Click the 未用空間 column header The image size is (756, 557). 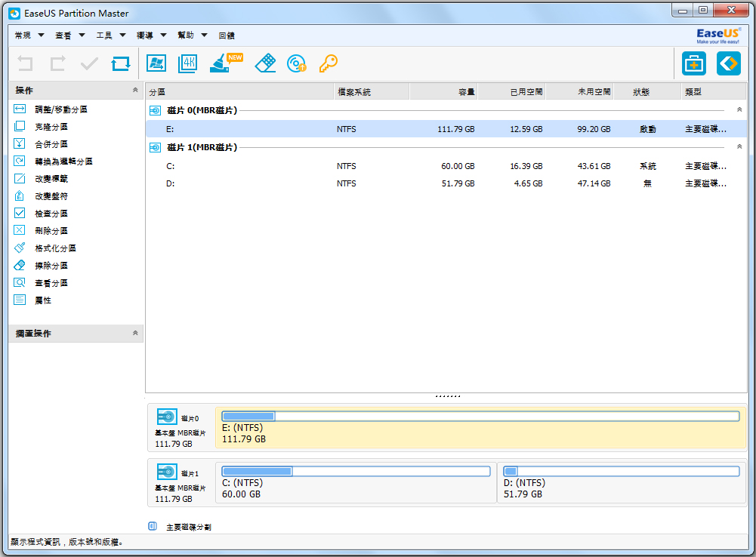[579, 91]
